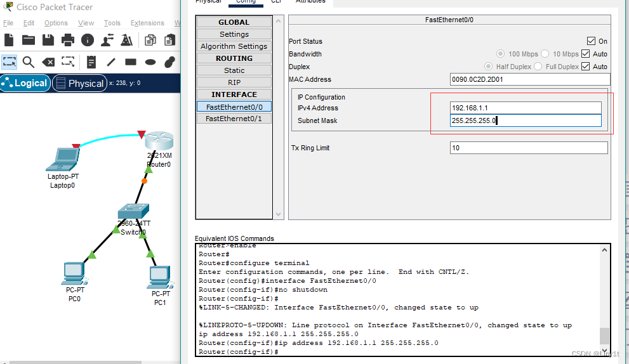Open the Static routing section
Image resolution: width=629 pixels, height=364 pixels.
click(x=234, y=70)
